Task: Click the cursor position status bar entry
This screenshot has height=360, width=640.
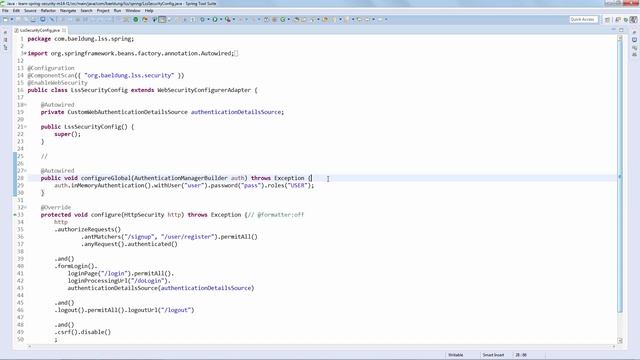Action: [x=521, y=355]
